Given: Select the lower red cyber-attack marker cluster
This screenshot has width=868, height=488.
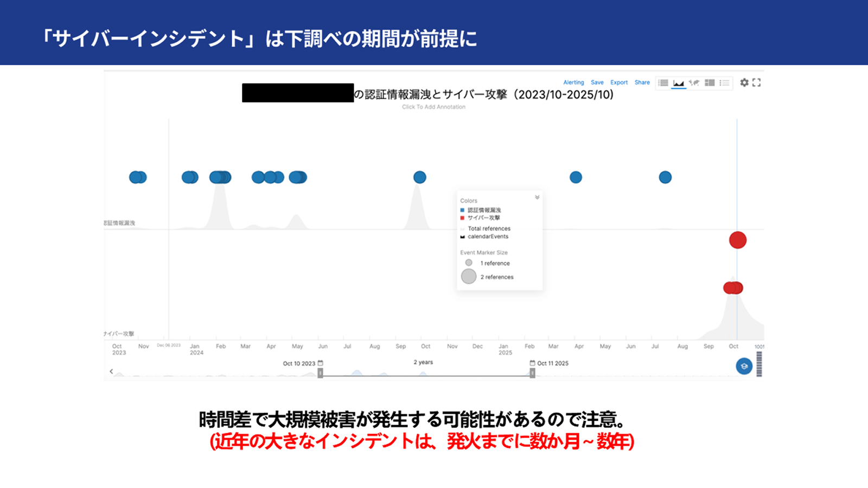Looking at the screenshot, I should coord(733,288).
